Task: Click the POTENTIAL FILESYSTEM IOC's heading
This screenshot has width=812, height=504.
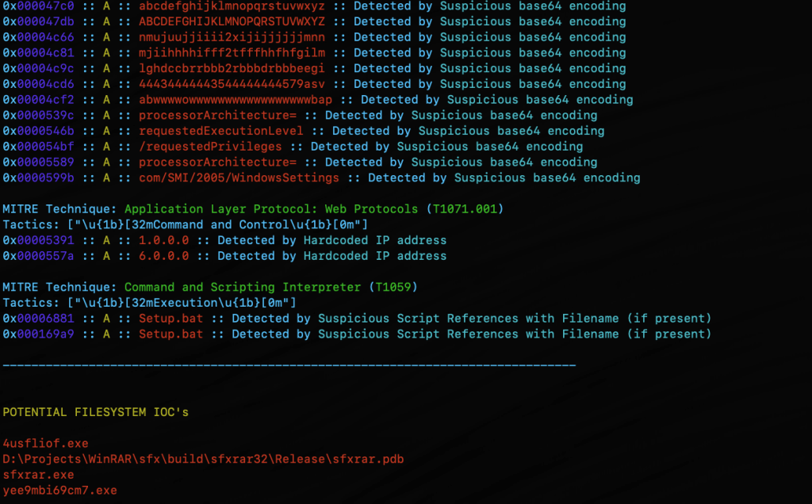Action: click(x=95, y=412)
